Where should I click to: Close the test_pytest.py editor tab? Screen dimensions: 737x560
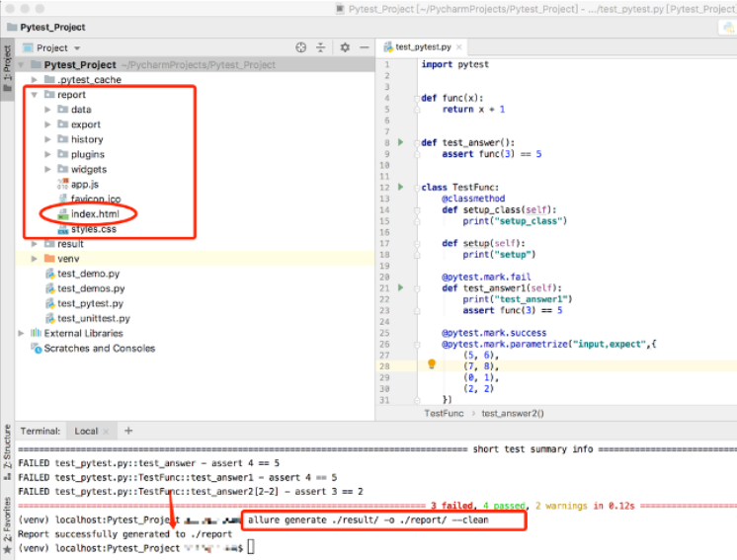coord(459,47)
